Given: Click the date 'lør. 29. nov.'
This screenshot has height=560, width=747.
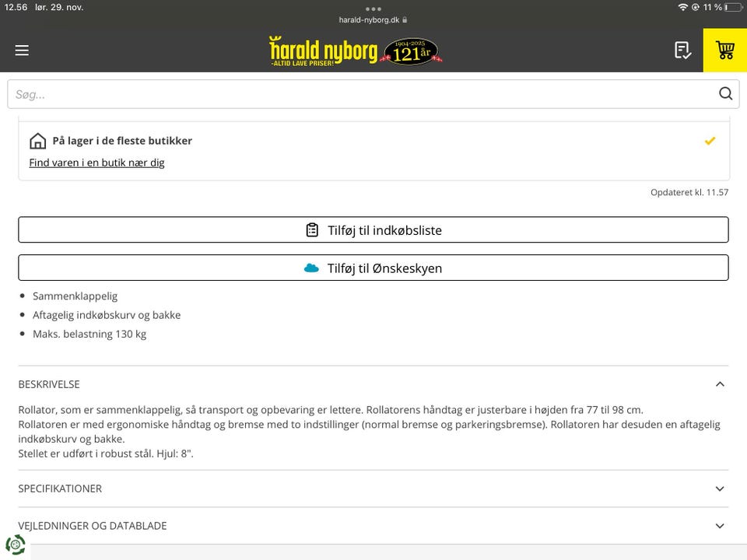Looking at the screenshot, I should 59,7.
